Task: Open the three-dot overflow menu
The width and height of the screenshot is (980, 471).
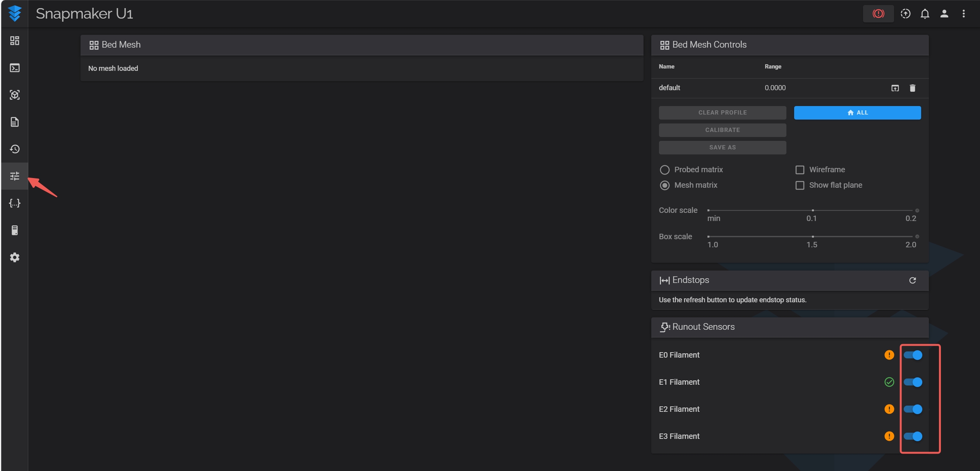Action: pyautogui.click(x=963, y=14)
